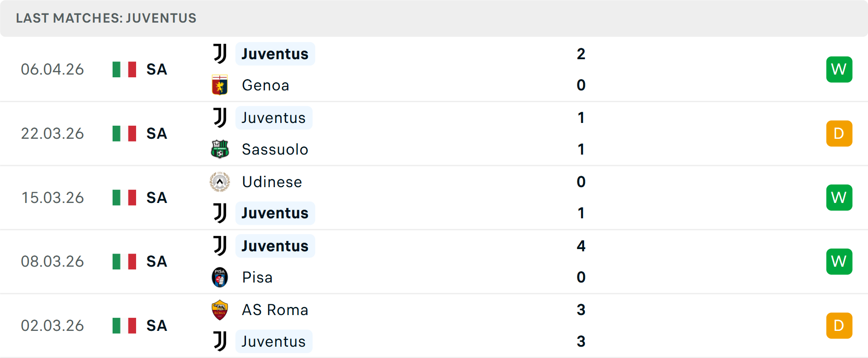Image resolution: width=868 pixels, height=358 pixels.
Task: Click the Italy flag next to 06.04.26
Action: click(x=124, y=69)
